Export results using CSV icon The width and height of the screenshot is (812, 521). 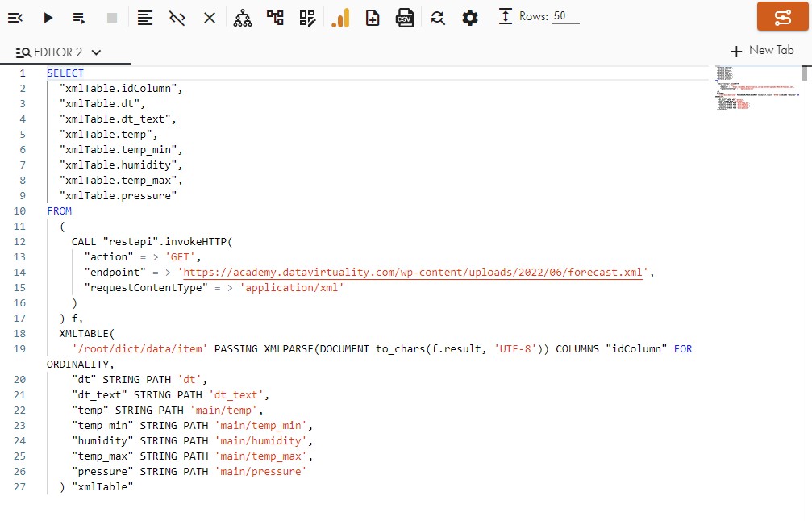click(405, 18)
